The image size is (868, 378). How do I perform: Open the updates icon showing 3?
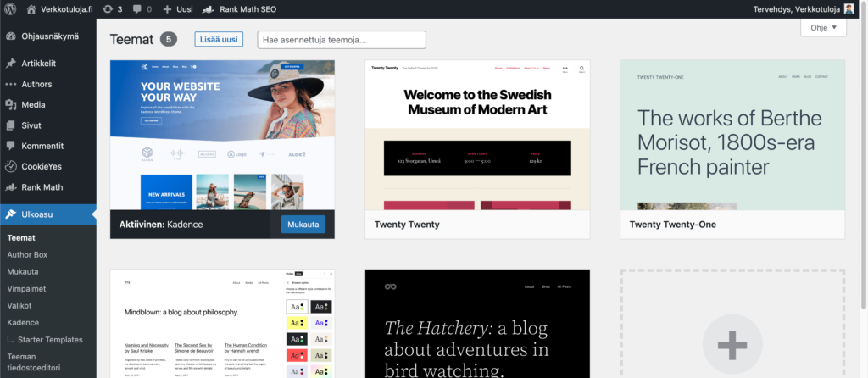tap(108, 8)
